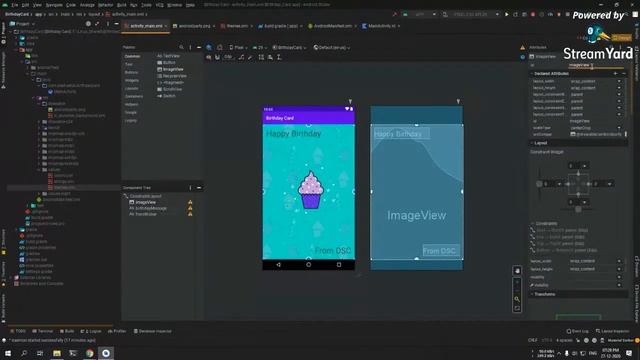The height and width of the screenshot is (360, 640).
Task: Click the blue design surface layers icon
Action: pyautogui.click(x=209, y=47)
